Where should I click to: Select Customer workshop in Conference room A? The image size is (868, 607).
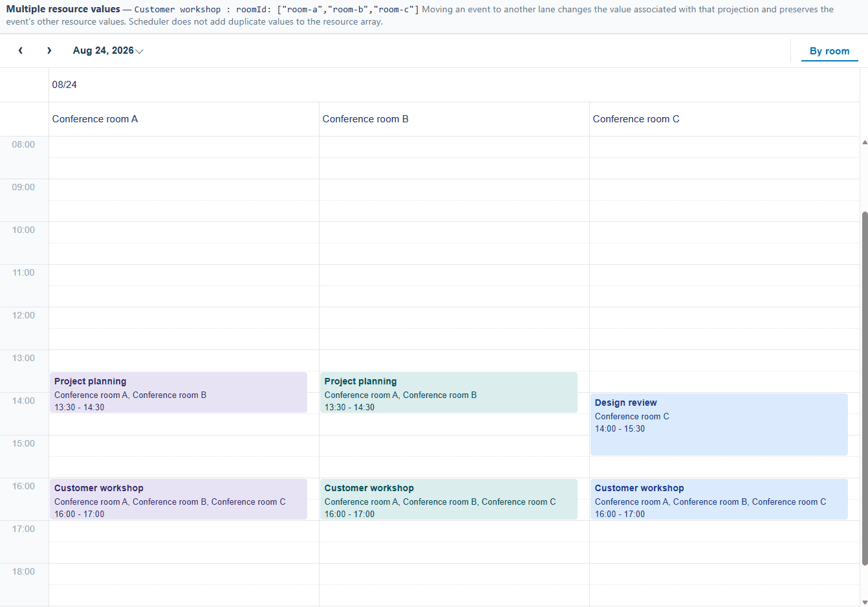coord(179,500)
